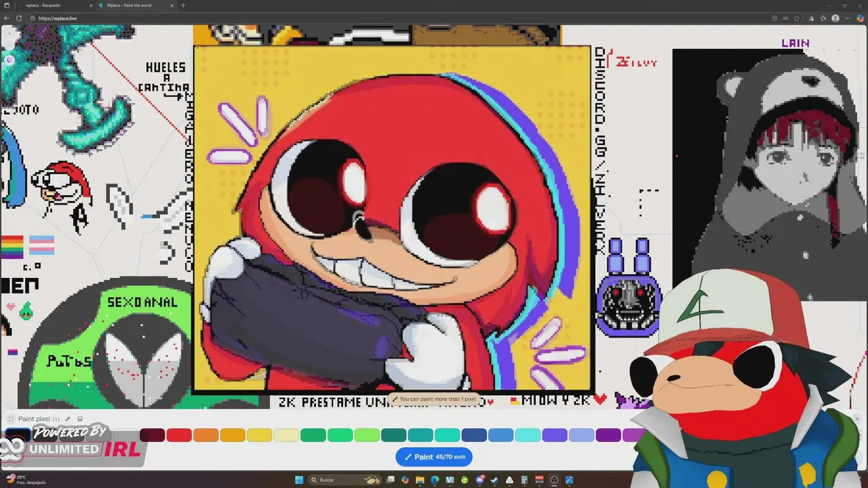Close the paint panel with the X
This screenshot has width=868, height=488.
tap(856, 419)
